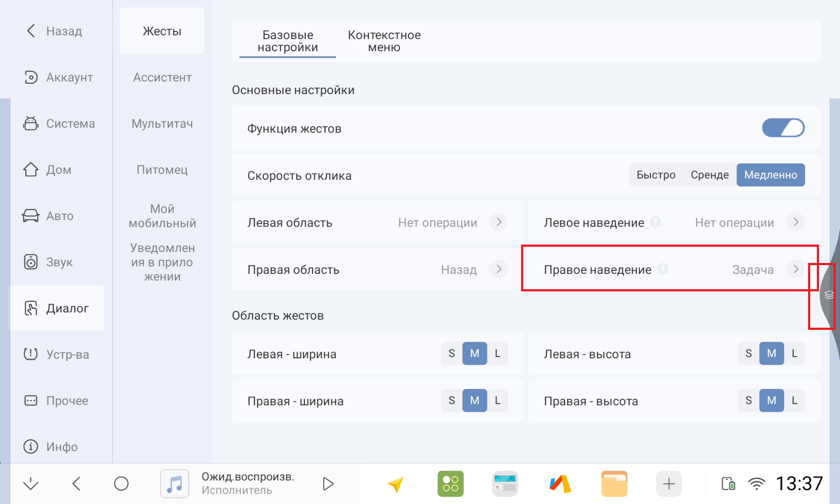Select the Дом house icon
The height and width of the screenshot is (504, 840).
[31, 169]
